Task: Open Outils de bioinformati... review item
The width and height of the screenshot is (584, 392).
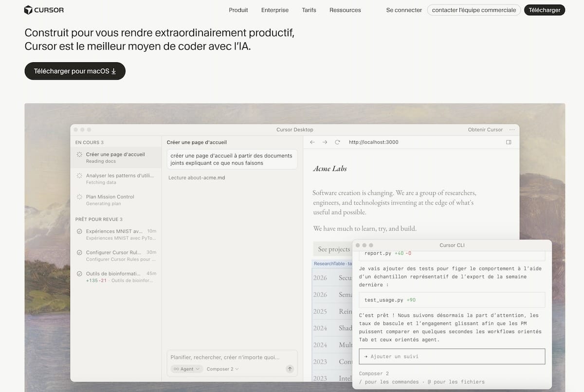Action: click(116, 277)
